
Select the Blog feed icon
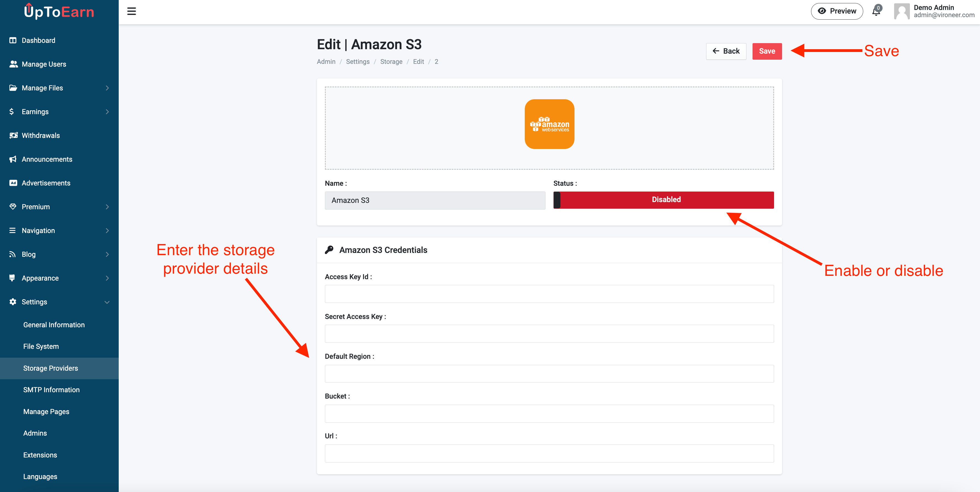[x=12, y=254]
